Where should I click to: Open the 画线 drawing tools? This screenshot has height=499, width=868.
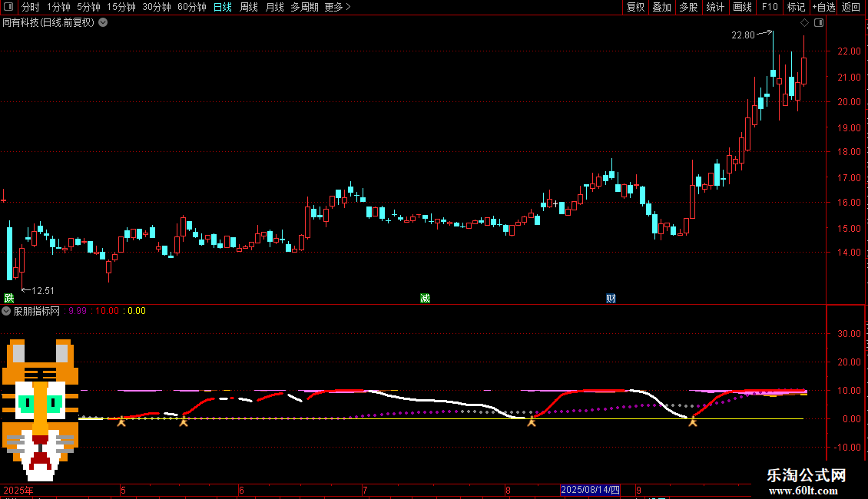click(742, 7)
